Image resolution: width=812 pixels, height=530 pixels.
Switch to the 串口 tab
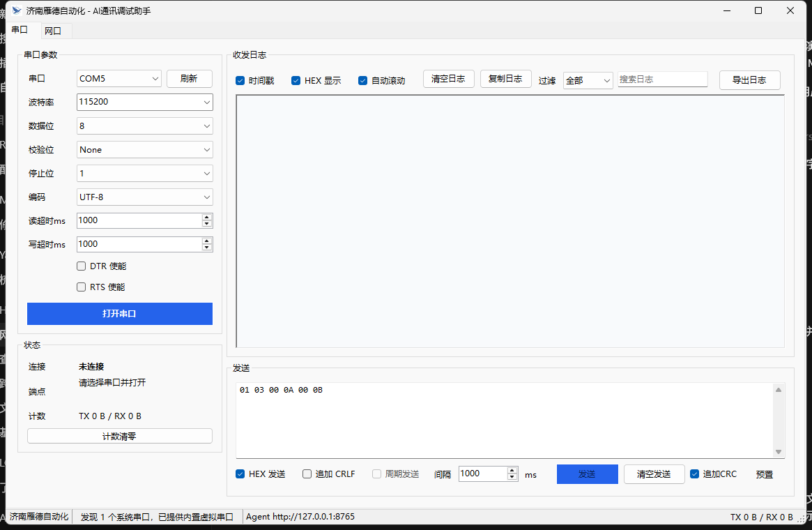coord(20,30)
